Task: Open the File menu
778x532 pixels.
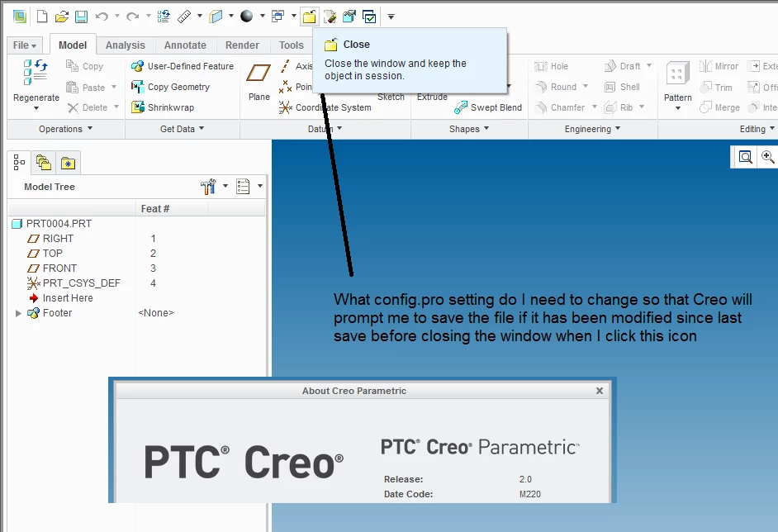Action: point(24,45)
